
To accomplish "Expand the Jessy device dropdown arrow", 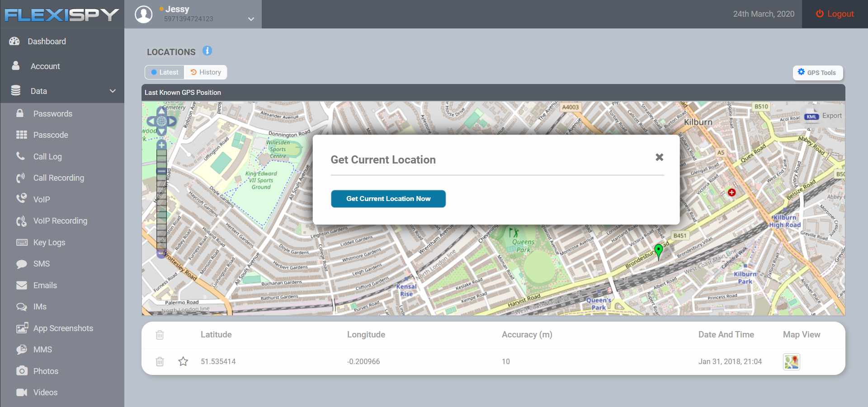I will pos(251,19).
